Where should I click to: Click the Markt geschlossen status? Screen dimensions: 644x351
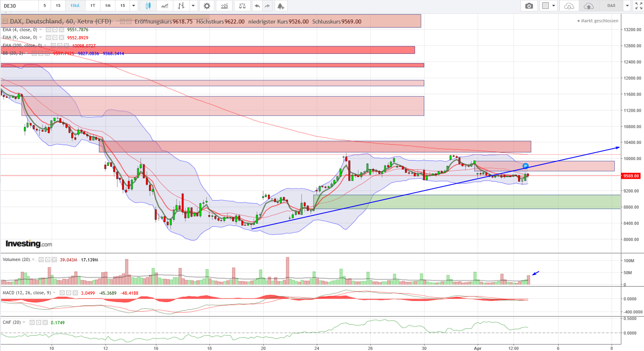click(598, 21)
